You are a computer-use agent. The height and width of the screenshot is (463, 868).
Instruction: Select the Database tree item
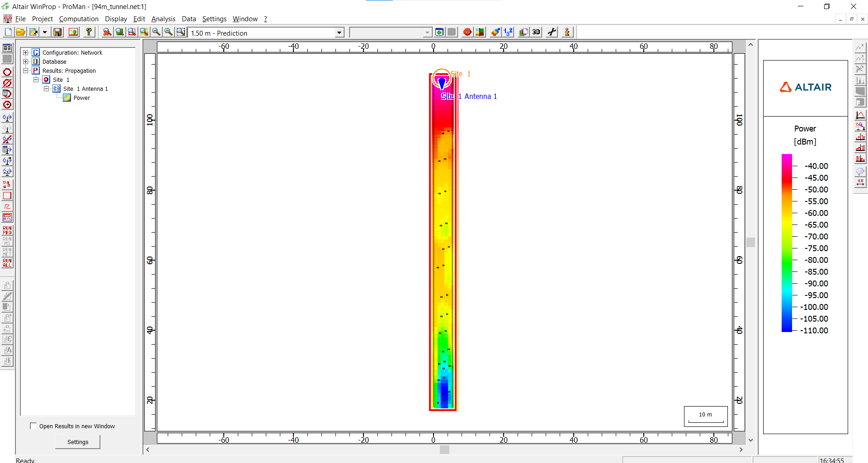pos(54,62)
